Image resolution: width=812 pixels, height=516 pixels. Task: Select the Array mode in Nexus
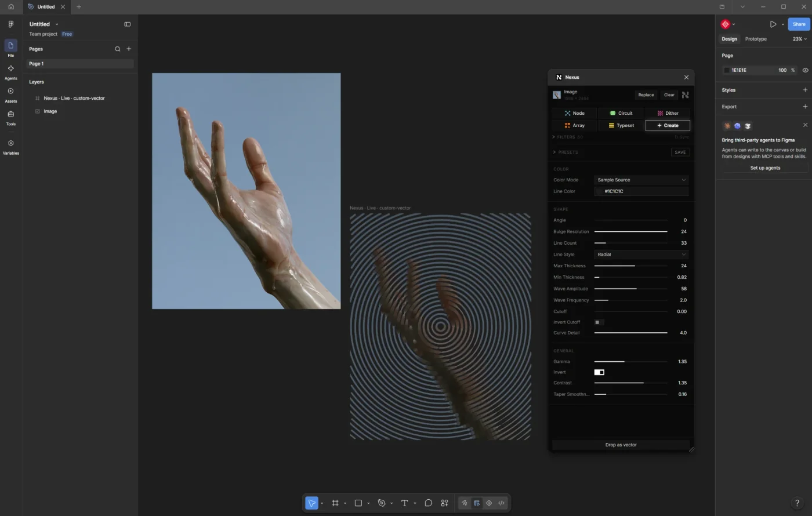tap(574, 125)
